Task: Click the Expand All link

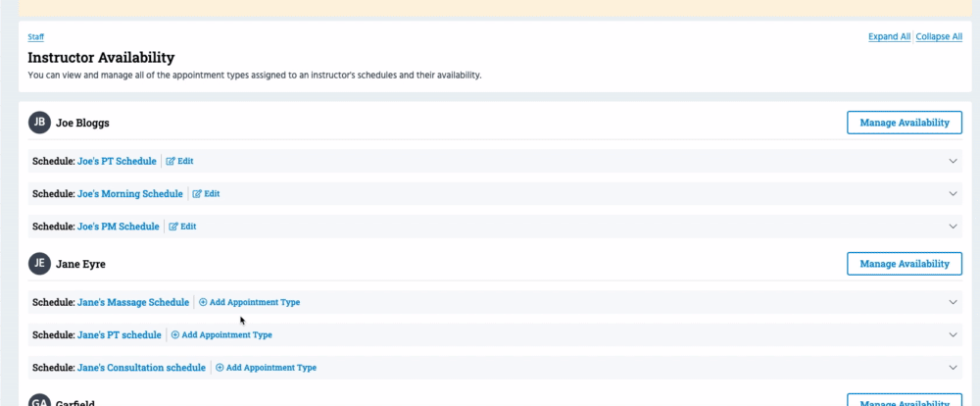Action: point(890,37)
